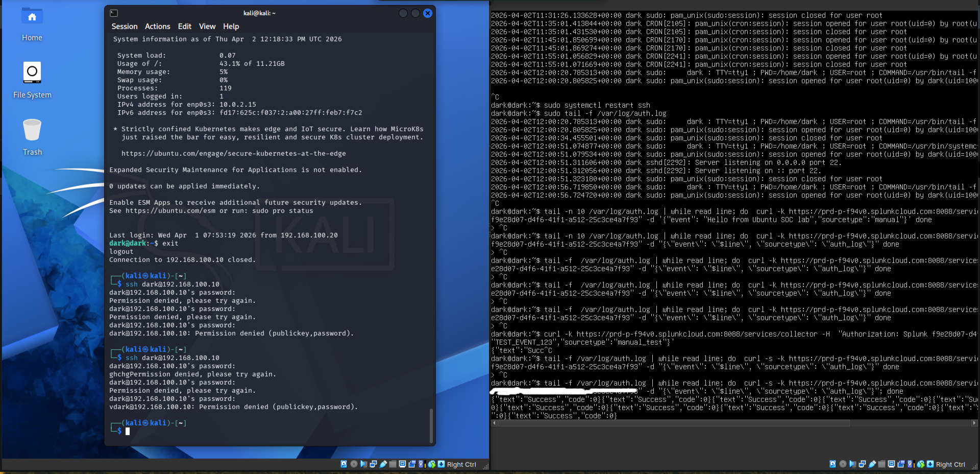Viewport: 980px width, 474px height.
Task: Click the USB indicator in the Kali VM status bar
Action: click(383, 464)
